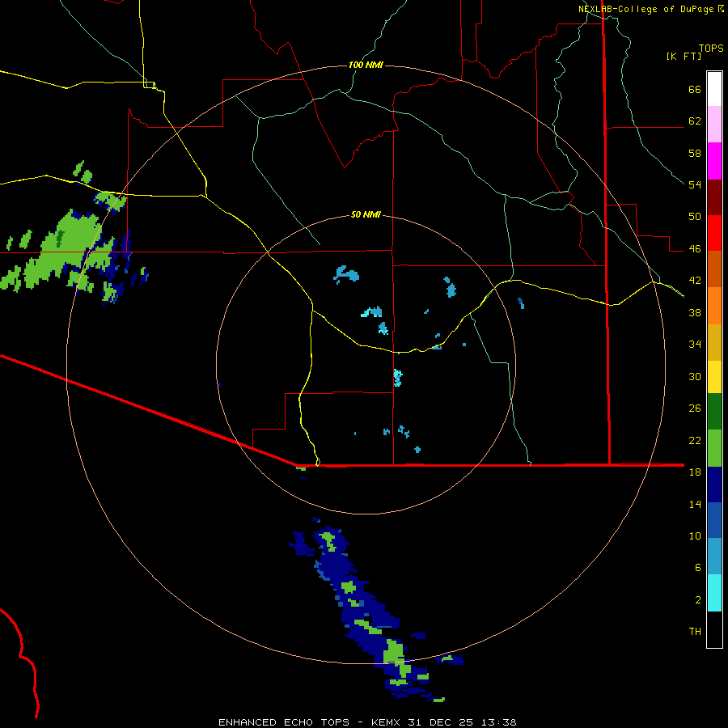
Task: Click the 50 NMI range ring label
Action: 366,214
